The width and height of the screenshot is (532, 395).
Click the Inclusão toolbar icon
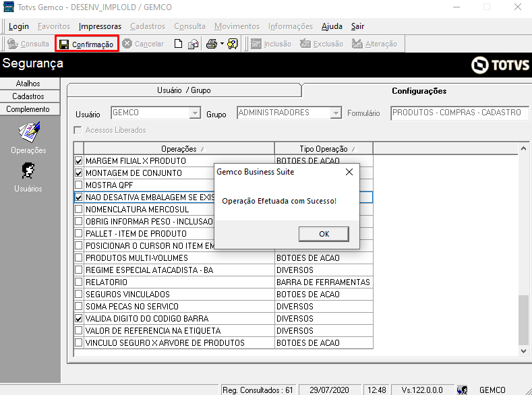[256, 44]
